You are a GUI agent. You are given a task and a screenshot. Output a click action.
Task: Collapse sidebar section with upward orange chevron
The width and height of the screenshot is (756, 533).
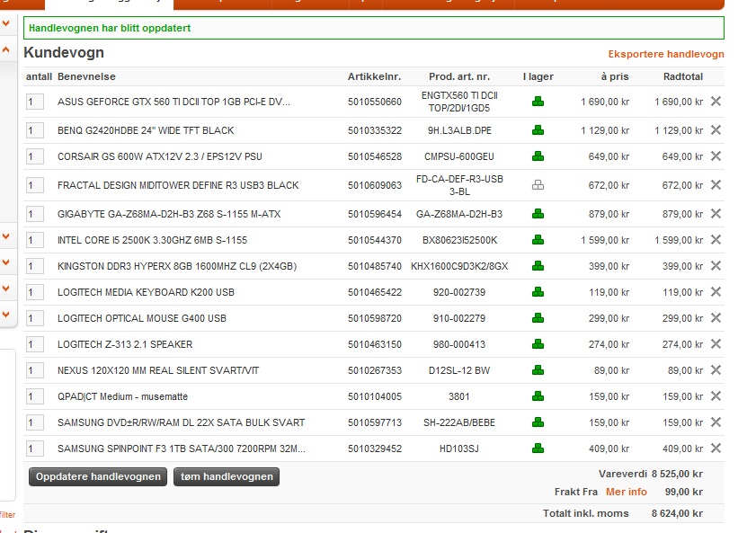(x=5, y=49)
